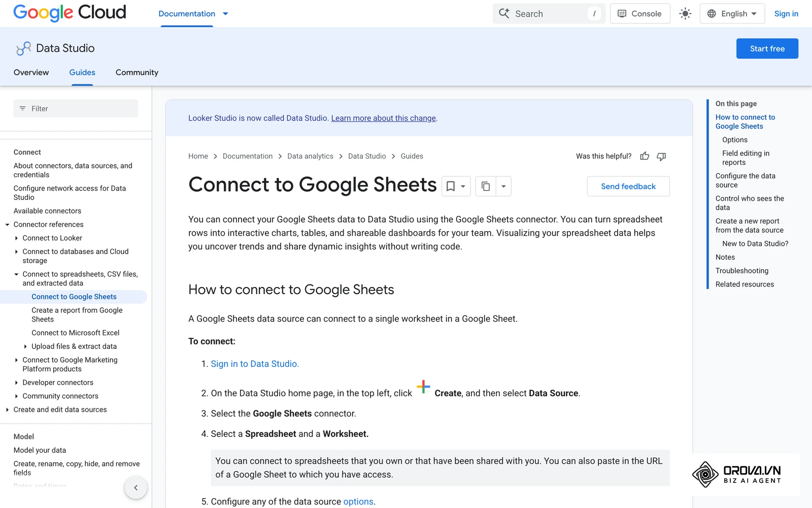
Task: Click Sign in to Data Studio link
Action: [x=255, y=364]
